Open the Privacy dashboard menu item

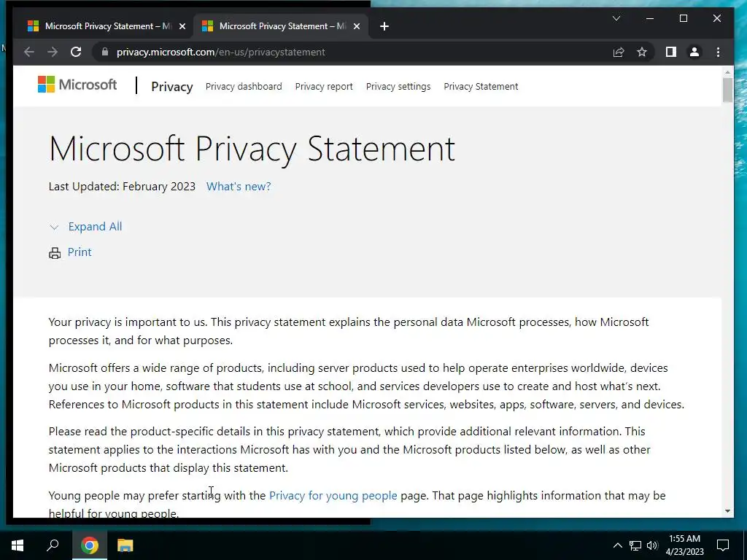(x=244, y=86)
